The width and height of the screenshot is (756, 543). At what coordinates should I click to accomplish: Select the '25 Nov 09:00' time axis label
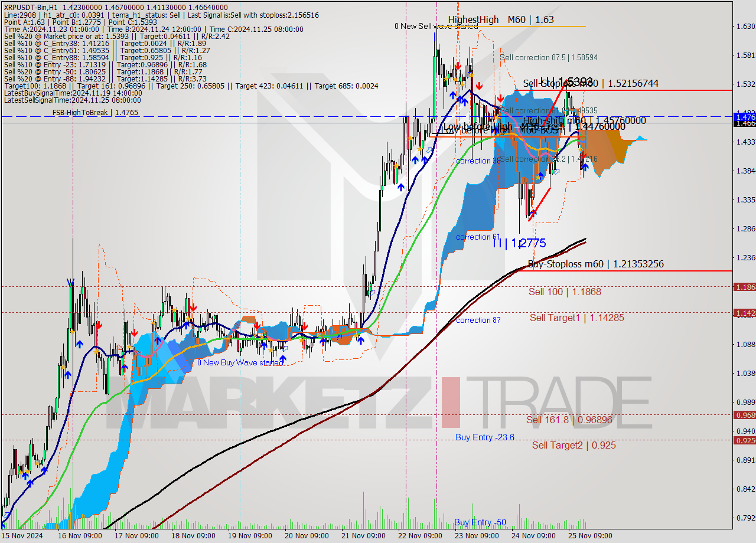pyautogui.click(x=589, y=536)
